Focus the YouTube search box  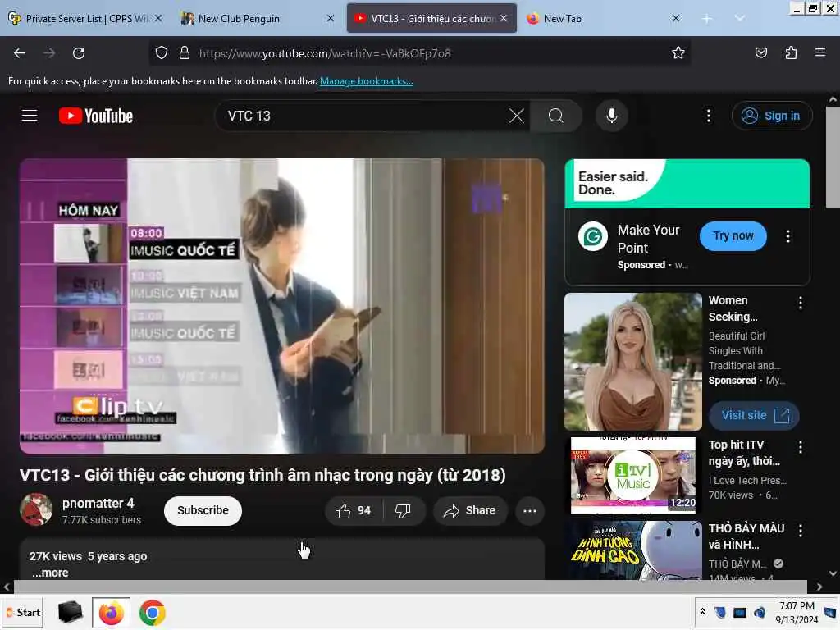[364, 116]
